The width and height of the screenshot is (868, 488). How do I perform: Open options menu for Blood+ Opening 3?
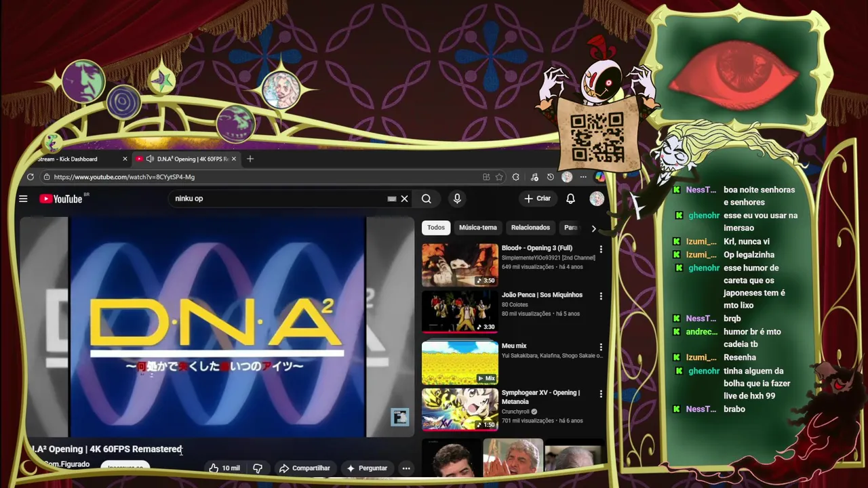click(600, 249)
